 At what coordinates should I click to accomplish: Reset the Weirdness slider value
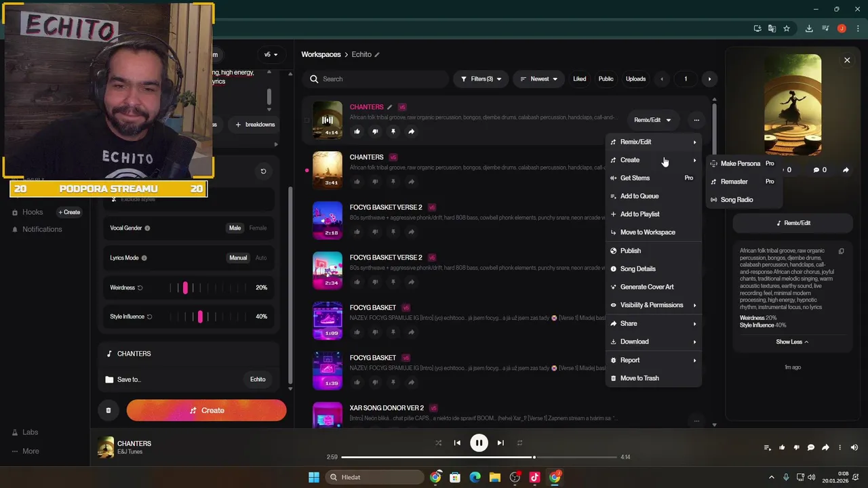140,288
